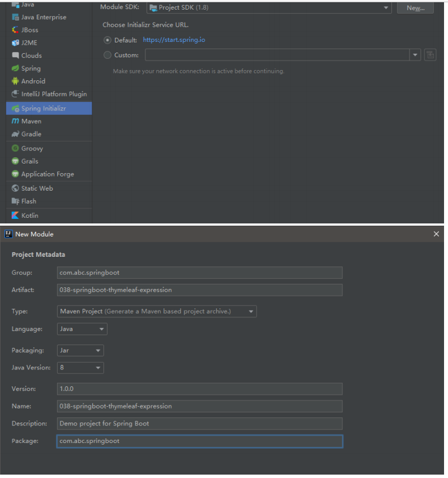This screenshot has height=478, width=448.
Task: Click the network connection notice text
Action: 199,71
